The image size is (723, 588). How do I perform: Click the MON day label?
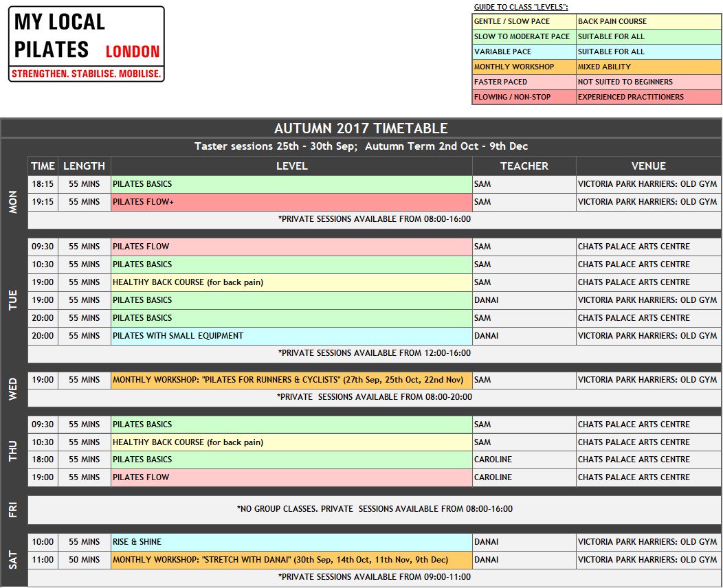(x=13, y=202)
